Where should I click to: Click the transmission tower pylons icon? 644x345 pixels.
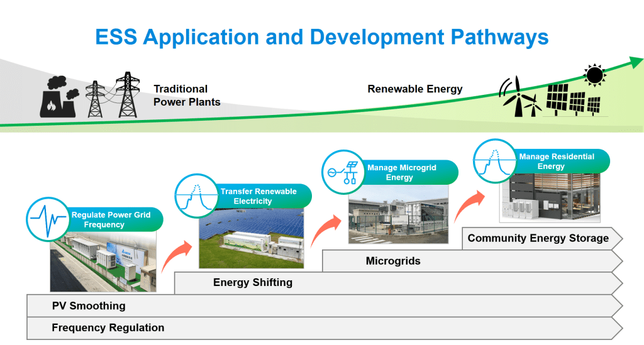click(112, 95)
